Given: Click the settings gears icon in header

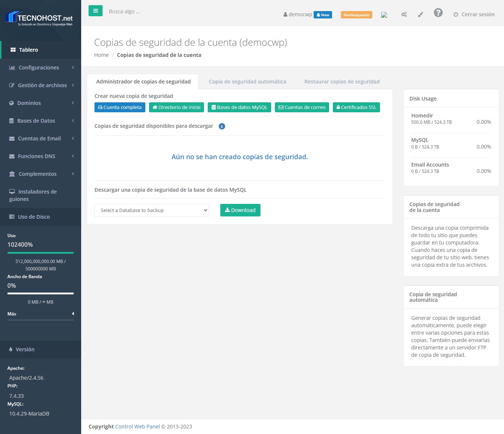Looking at the screenshot, I should [404, 14].
